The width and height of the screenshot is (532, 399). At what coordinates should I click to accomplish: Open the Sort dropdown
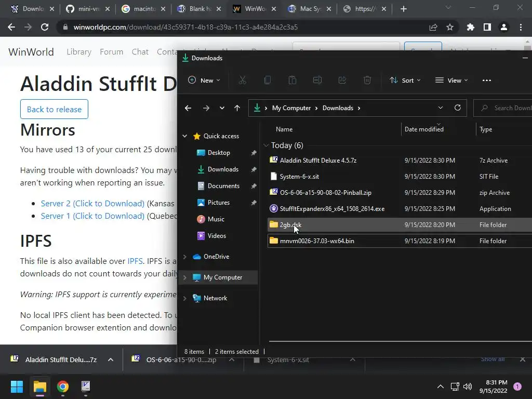[405, 81]
